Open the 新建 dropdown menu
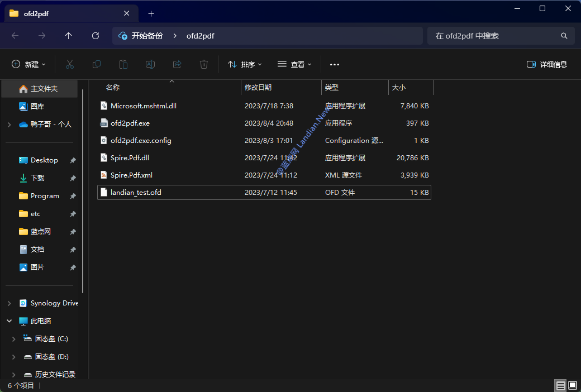Viewport: 581px width, 392px height. click(29, 64)
